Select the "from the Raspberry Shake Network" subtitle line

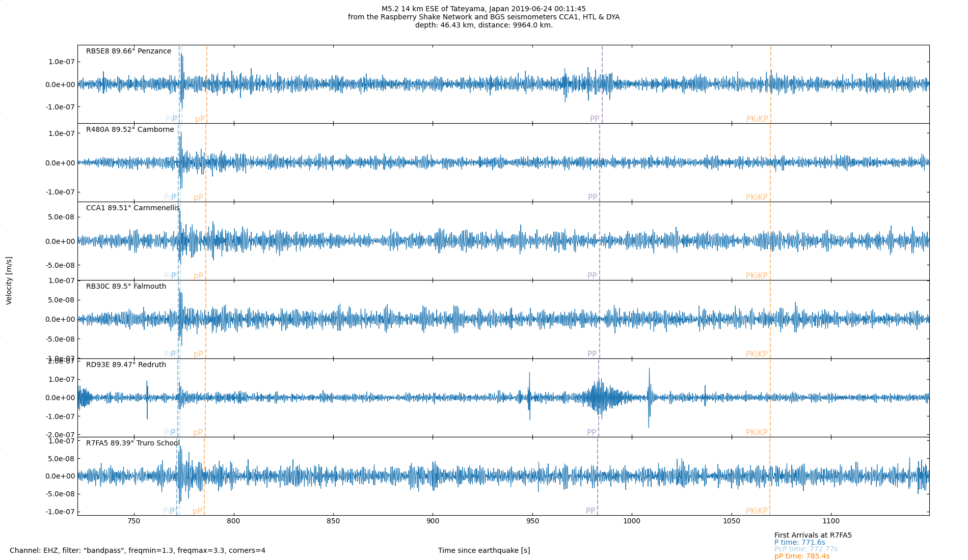tap(483, 17)
